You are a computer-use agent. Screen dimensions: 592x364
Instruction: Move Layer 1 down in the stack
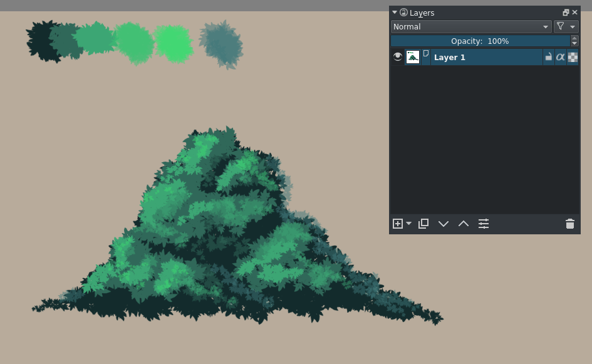point(444,224)
